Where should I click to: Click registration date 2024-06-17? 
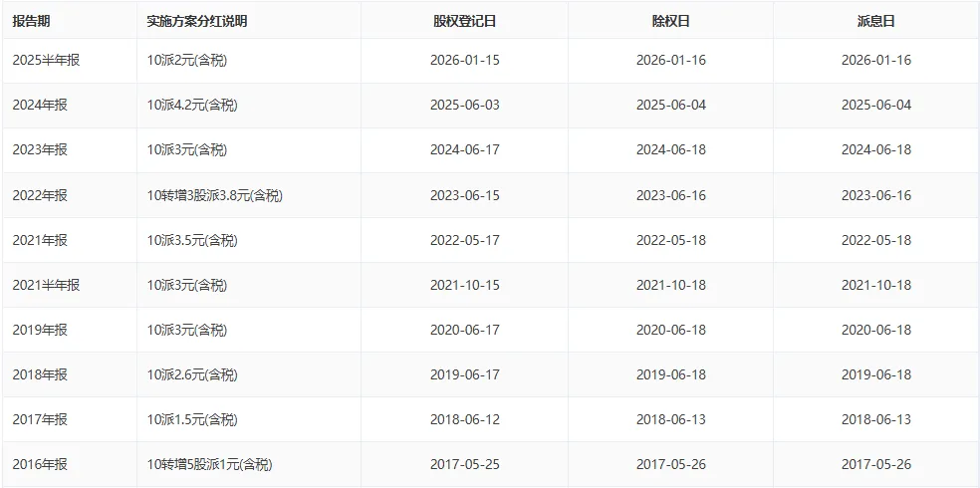pyautogui.click(x=465, y=150)
